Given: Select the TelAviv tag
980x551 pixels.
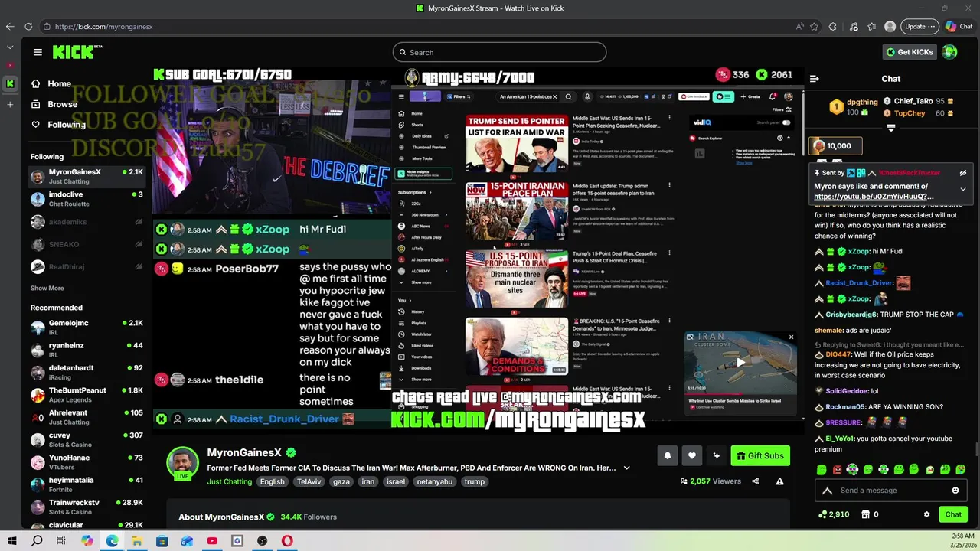Looking at the screenshot, I should 309,481.
